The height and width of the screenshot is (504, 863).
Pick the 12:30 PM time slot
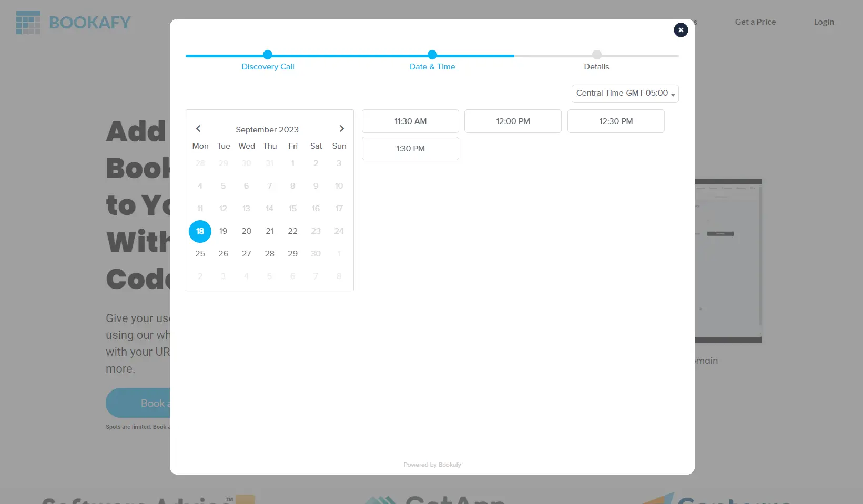[x=615, y=121]
